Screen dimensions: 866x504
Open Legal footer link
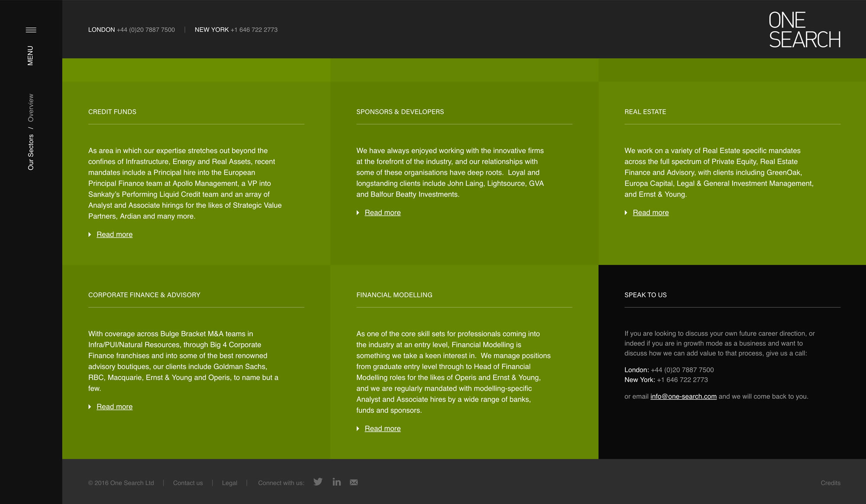coord(229,483)
